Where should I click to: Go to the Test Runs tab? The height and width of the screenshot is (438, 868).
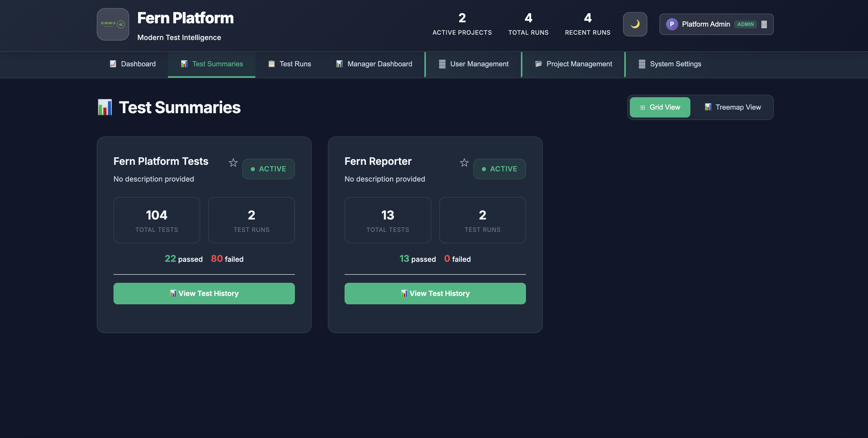(x=289, y=64)
